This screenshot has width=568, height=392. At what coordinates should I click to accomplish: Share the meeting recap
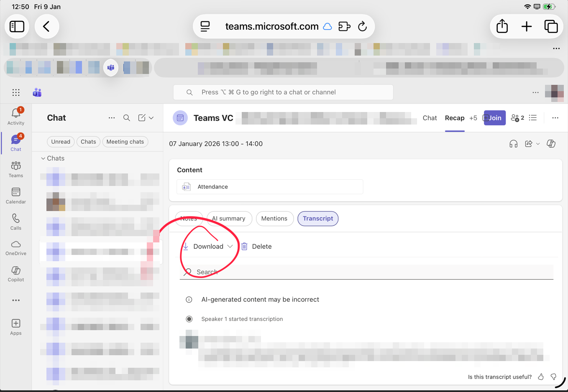pos(529,144)
